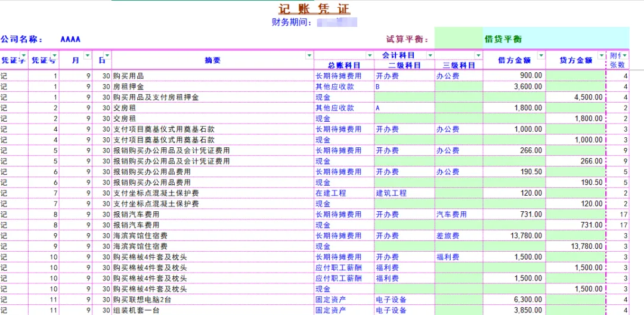Click the 财务期间 label

292,22
